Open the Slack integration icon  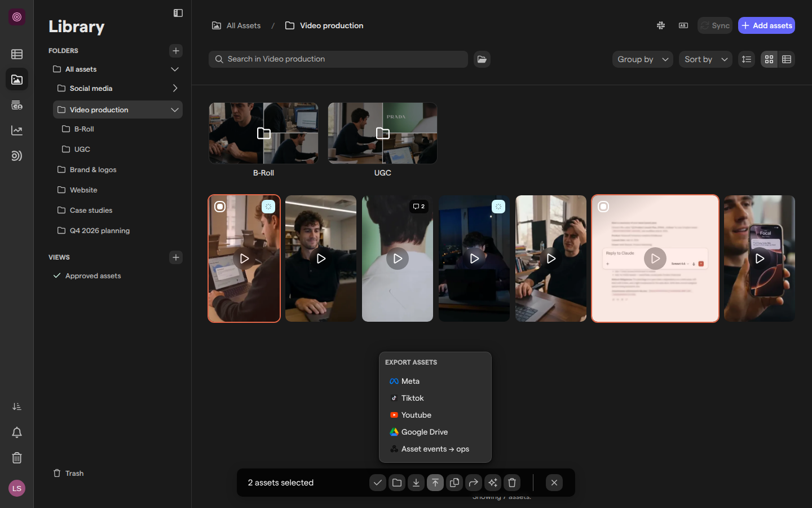[661, 25]
